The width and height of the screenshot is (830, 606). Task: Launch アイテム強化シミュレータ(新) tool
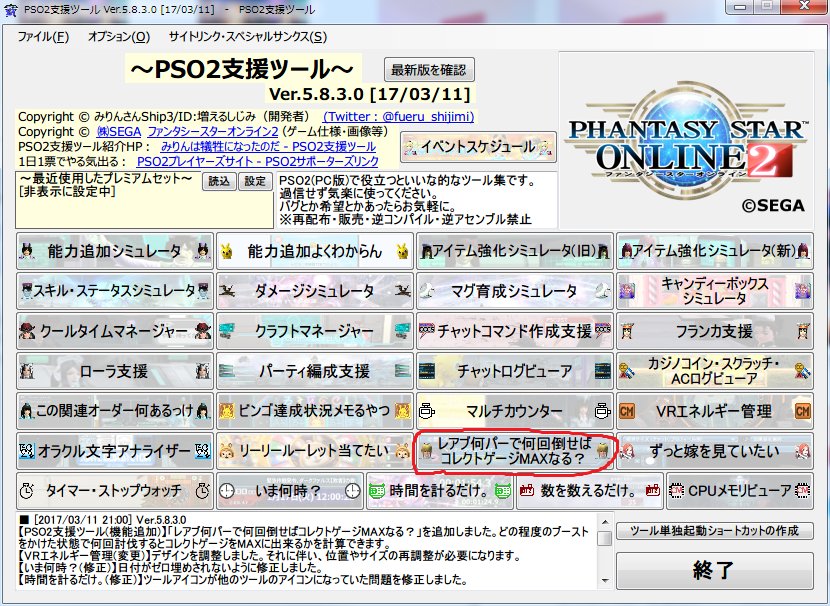pyautogui.click(x=715, y=251)
